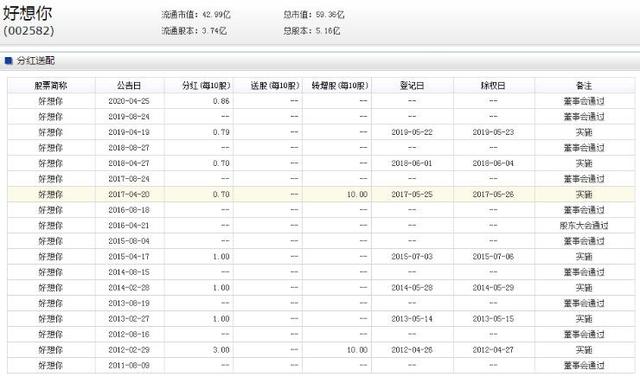Select announcement date 2017-08-24
640x377 pixels.
(129, 179)
